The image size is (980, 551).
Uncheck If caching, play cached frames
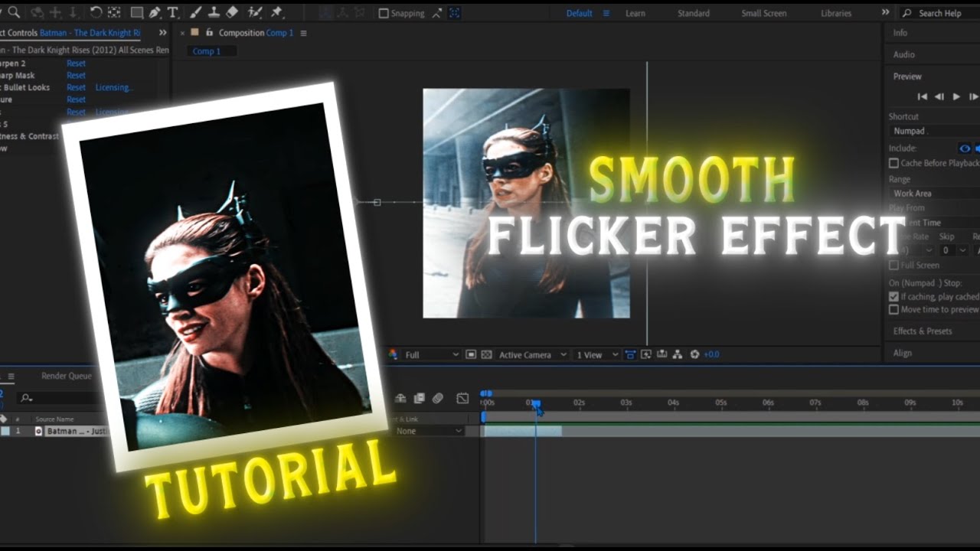pyautogui.click(x=893, y=296)
